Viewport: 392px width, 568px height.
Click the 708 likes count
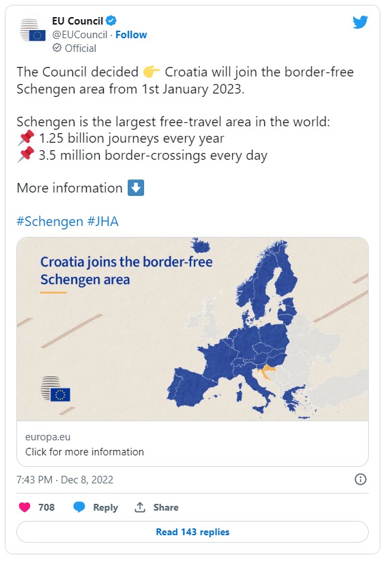point(46,507)
